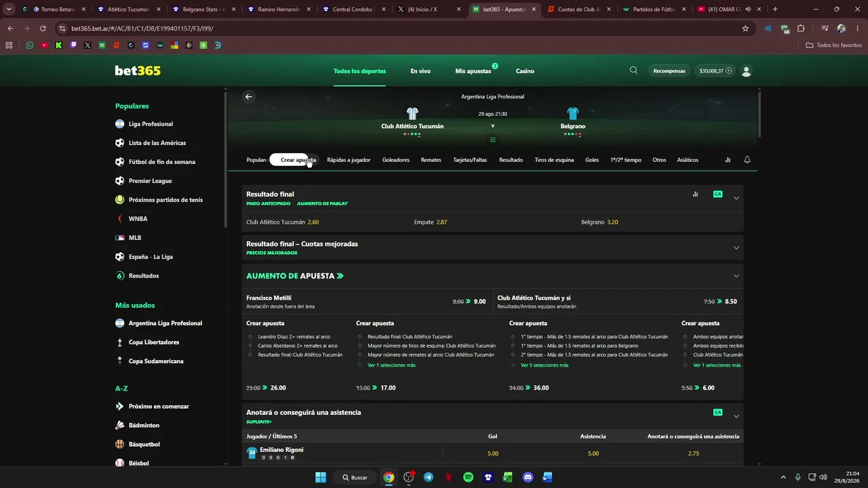868x488 pixels.
Task: Switch to the Goleadores tab
Action: point(396,160)
